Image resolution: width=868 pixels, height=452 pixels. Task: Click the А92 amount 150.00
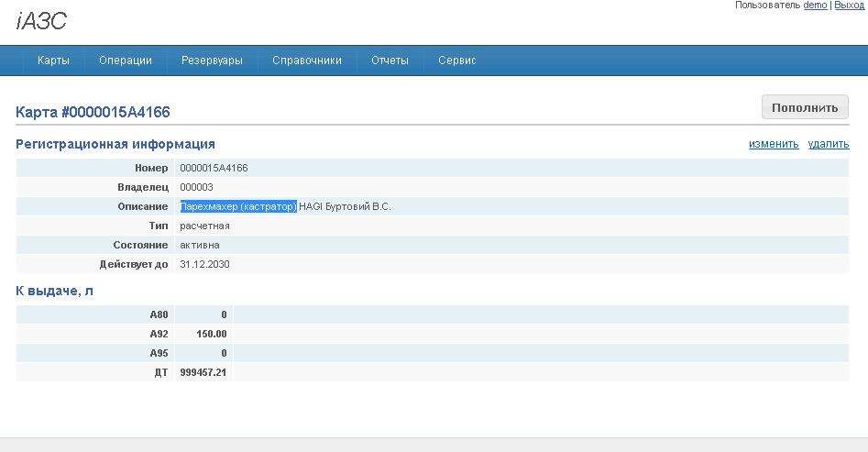[212, 334]
